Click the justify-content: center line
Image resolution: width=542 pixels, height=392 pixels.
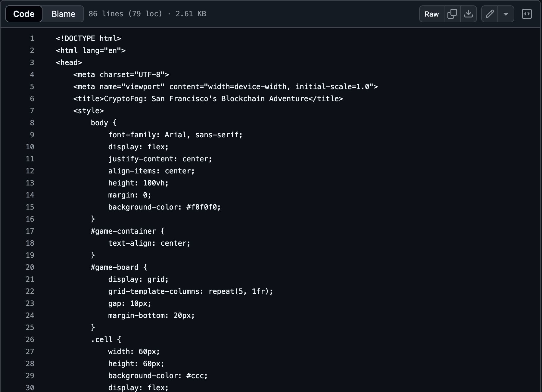tap(160, 159)
